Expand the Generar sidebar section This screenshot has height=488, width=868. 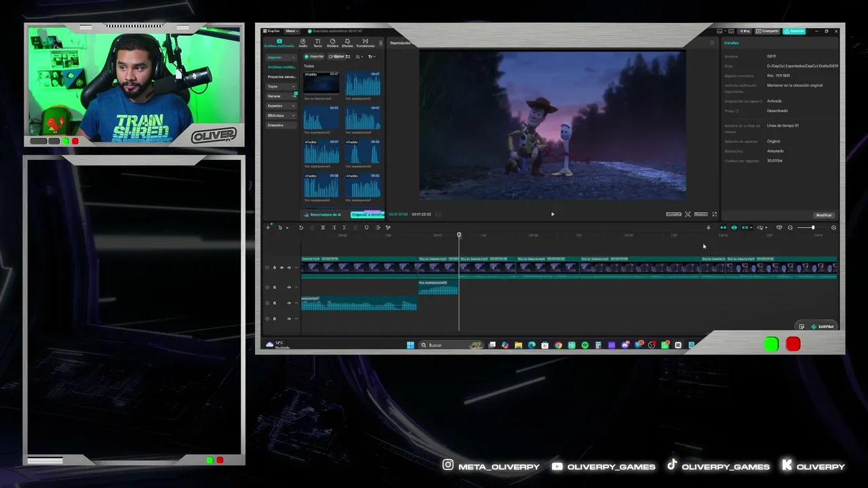281,96
